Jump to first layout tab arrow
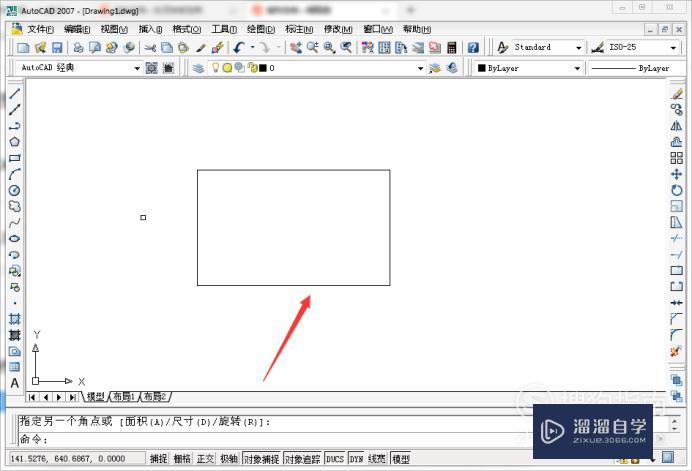This screenshot has height=471, width=692. point(32,397)
